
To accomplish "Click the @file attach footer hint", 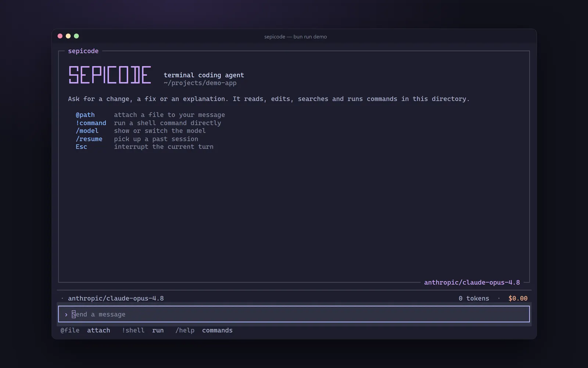I will coord(85,330).
